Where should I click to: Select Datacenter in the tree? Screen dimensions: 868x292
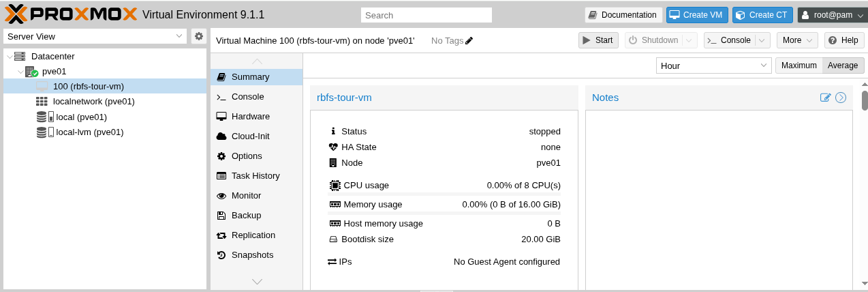pos(52,57)
